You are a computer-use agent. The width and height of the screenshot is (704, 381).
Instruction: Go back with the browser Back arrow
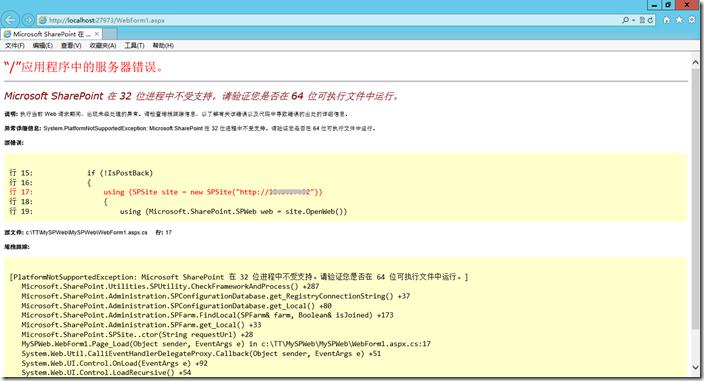click(x=10, y=20)
